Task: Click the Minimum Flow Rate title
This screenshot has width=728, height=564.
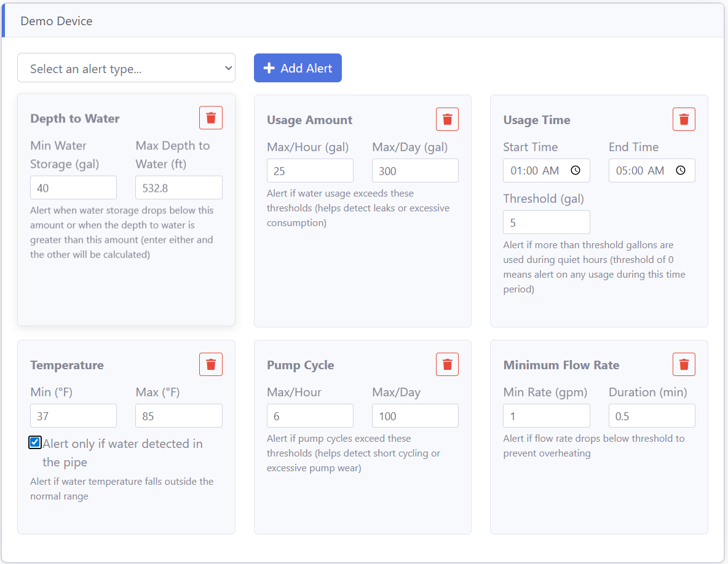Action: point(561,365)
